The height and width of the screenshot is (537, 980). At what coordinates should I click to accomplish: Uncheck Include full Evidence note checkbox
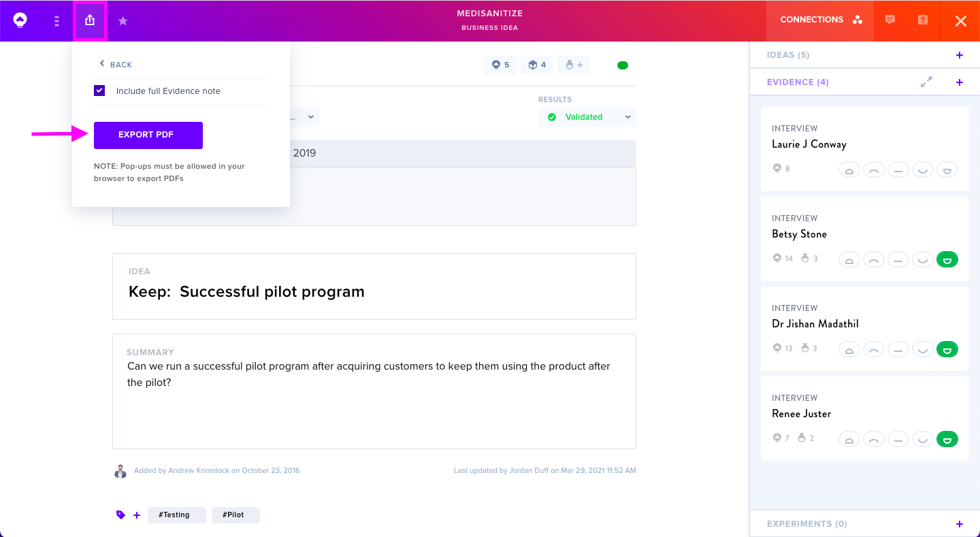(x=99, y=91)
